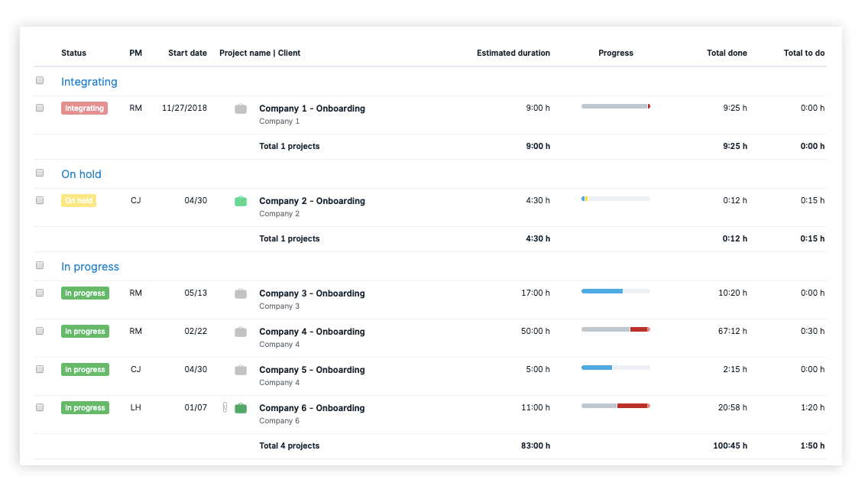Click the green briefcase icon for Company 6

[240, 408]
